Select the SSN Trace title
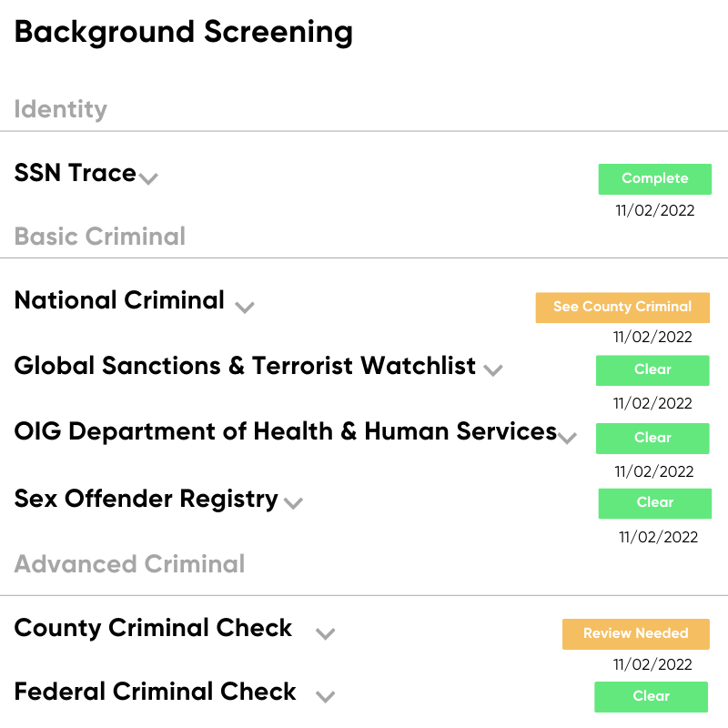 pos(76,173)
